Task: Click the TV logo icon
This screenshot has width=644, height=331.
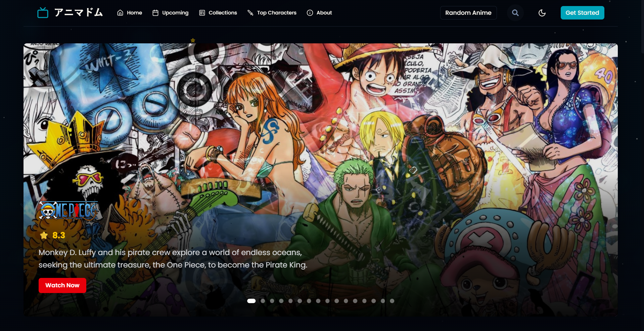Action: tap(43, 13)
